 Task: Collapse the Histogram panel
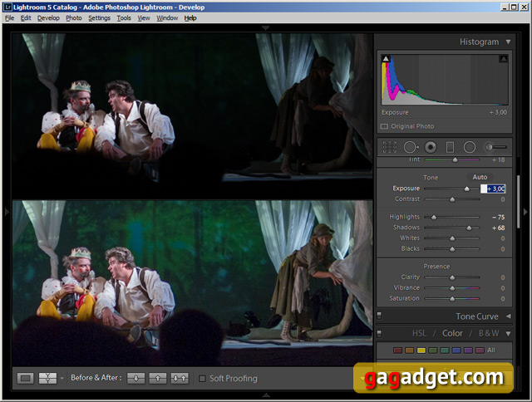(x=508, y=42)
